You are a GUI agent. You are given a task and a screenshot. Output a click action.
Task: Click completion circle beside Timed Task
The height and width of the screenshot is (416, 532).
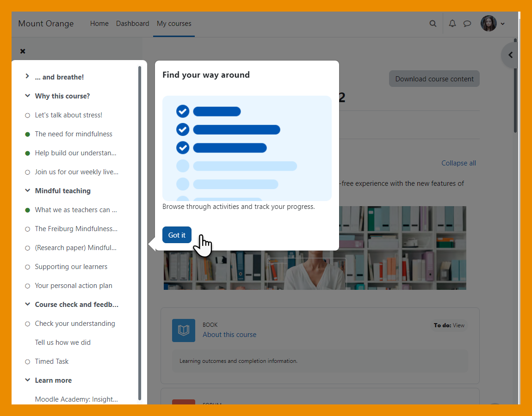[27, 361]
